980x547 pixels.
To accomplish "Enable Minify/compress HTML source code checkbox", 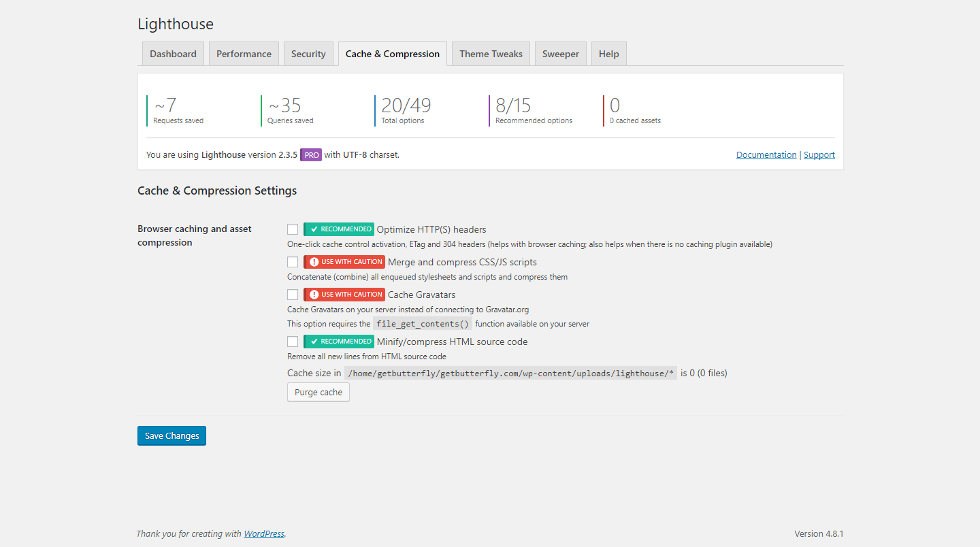I will tap(293, 342).
